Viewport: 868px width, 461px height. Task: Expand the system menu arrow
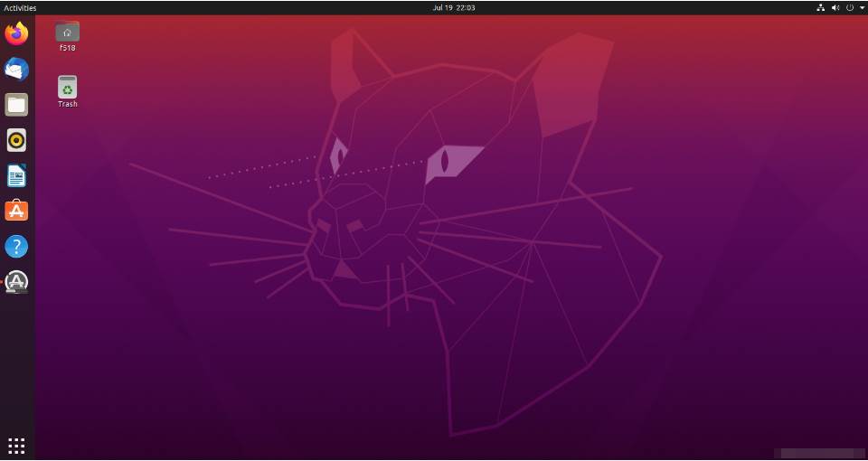862,8
